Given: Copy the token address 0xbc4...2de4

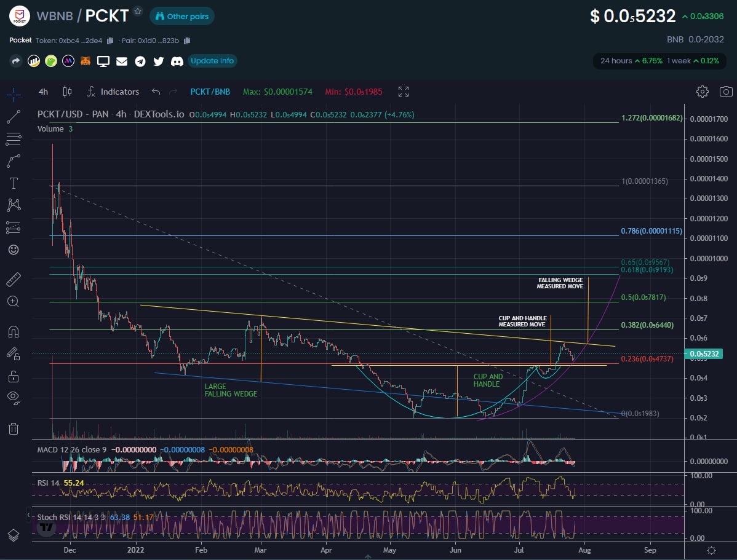Looking at the screenshot, I should [110, 41].
